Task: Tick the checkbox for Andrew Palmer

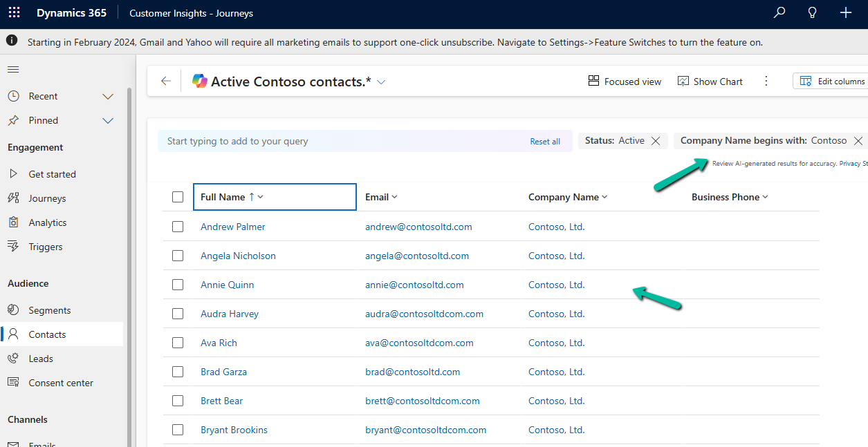Action: click(x=178, y=227)
